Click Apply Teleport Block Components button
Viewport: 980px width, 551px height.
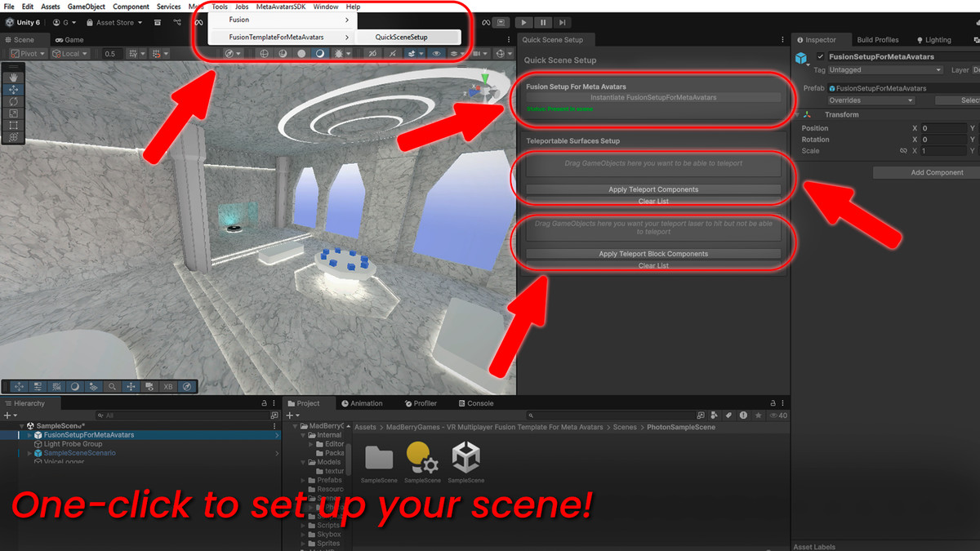653,254
